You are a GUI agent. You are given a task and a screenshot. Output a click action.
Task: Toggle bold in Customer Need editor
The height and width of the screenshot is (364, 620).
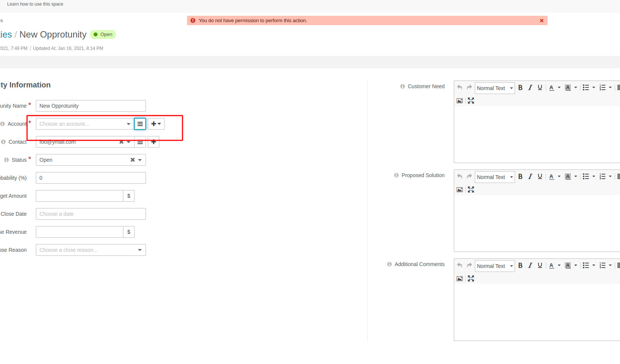point(520,87)
